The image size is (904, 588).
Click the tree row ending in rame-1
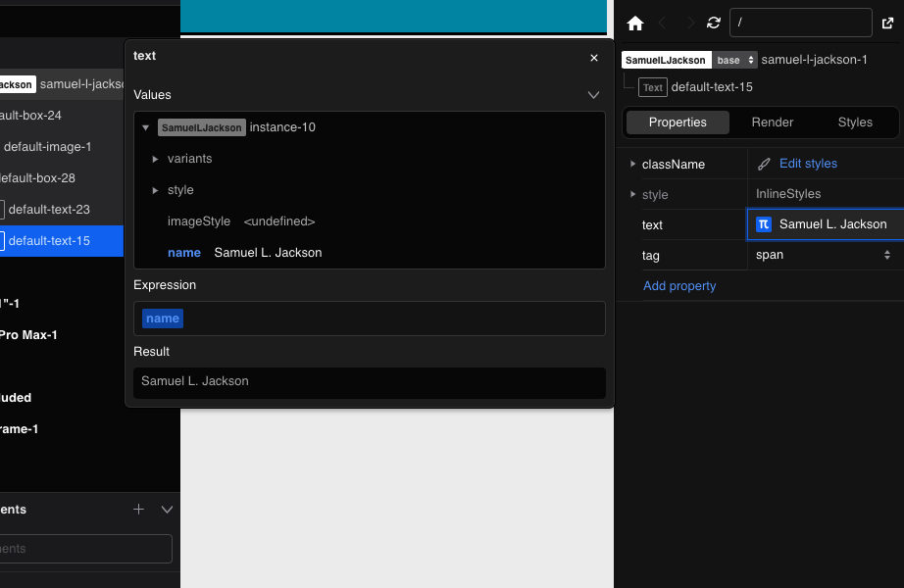pos(19,429)
